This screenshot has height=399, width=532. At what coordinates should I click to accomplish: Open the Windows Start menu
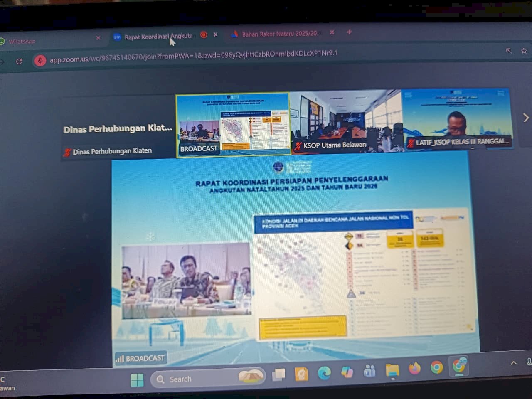(x=137, y=379)
